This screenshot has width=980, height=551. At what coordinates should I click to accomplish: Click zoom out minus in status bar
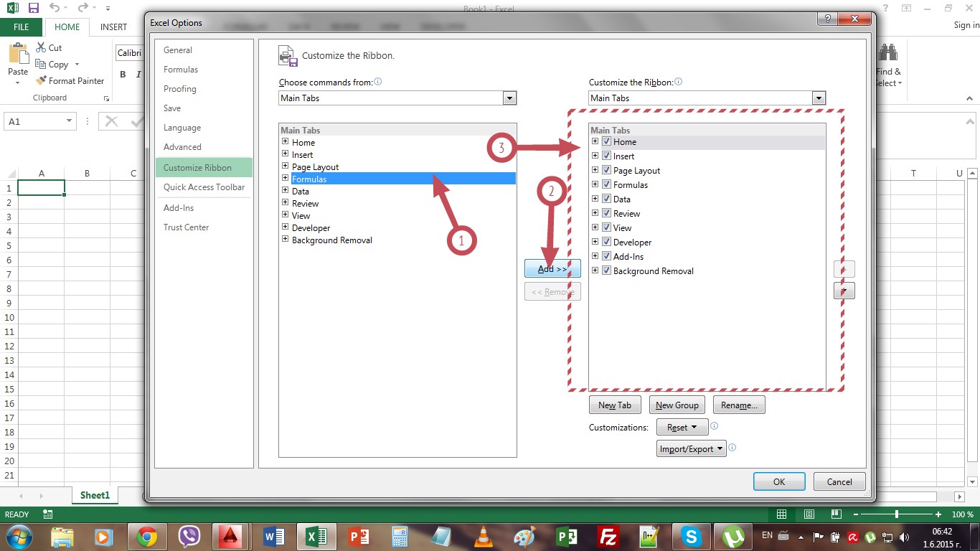click(x=854, y=514)
